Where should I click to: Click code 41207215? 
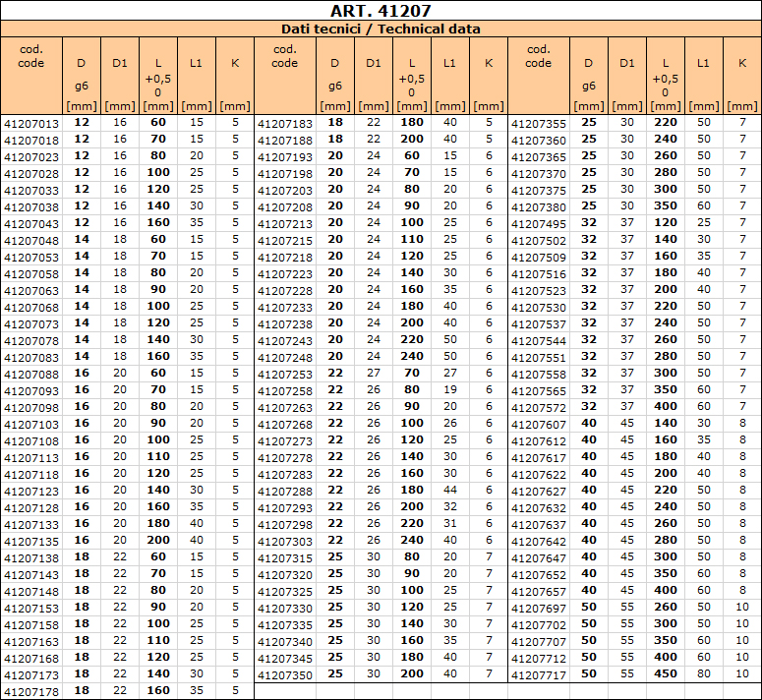tap(285, 241)
